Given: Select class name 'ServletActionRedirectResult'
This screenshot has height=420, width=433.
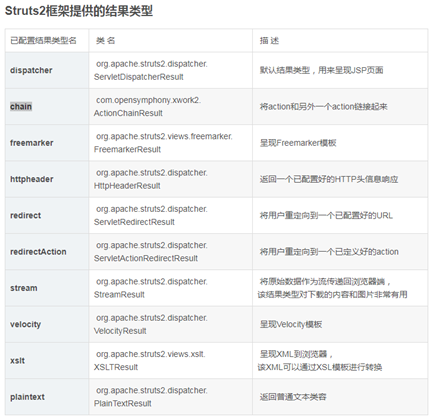Looking at the screenshot, I should pos(146,259).
